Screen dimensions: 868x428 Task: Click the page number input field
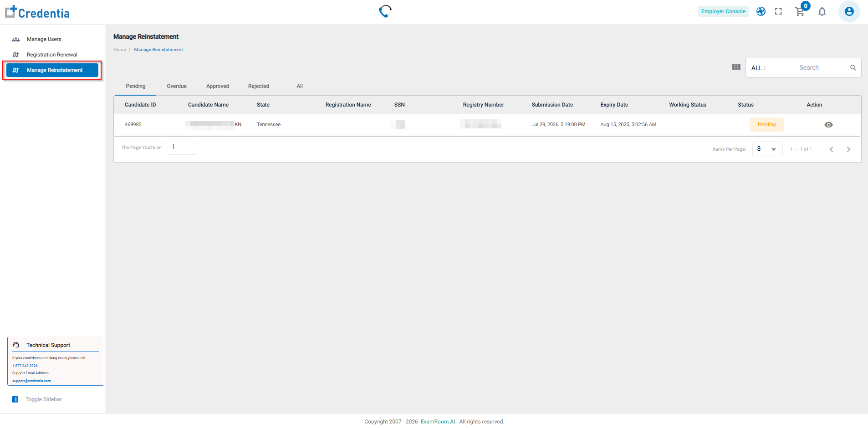(182, 147)
